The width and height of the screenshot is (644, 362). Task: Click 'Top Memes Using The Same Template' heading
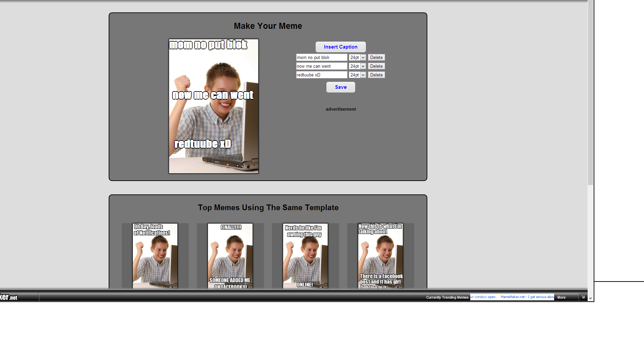tap(268, 207)
